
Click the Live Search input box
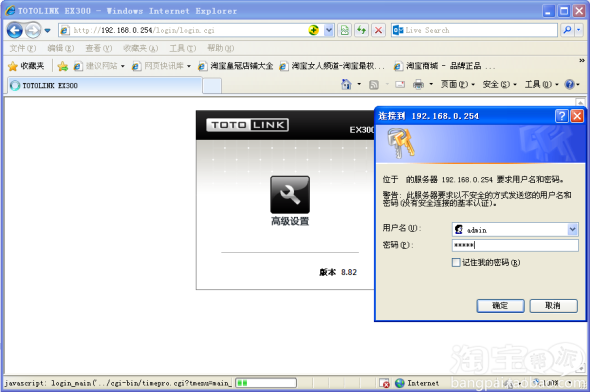click(x=474, y=30)
